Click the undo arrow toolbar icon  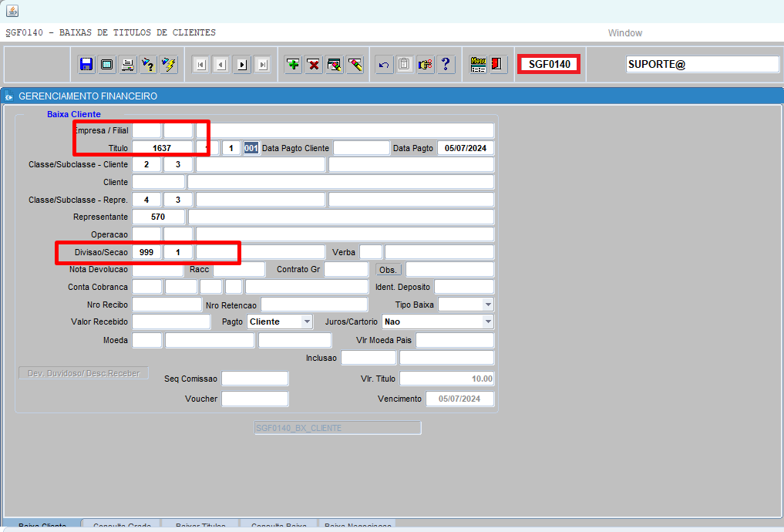[384, 65]
